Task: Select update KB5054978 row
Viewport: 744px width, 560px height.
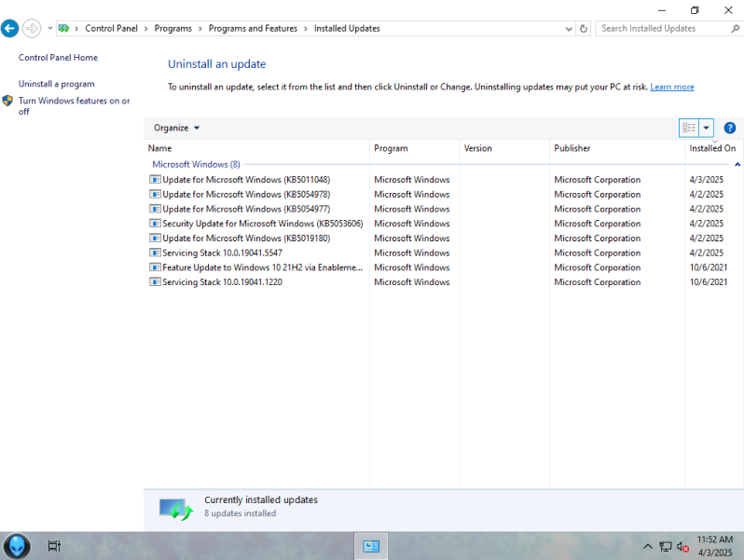Action: [443, 195]
